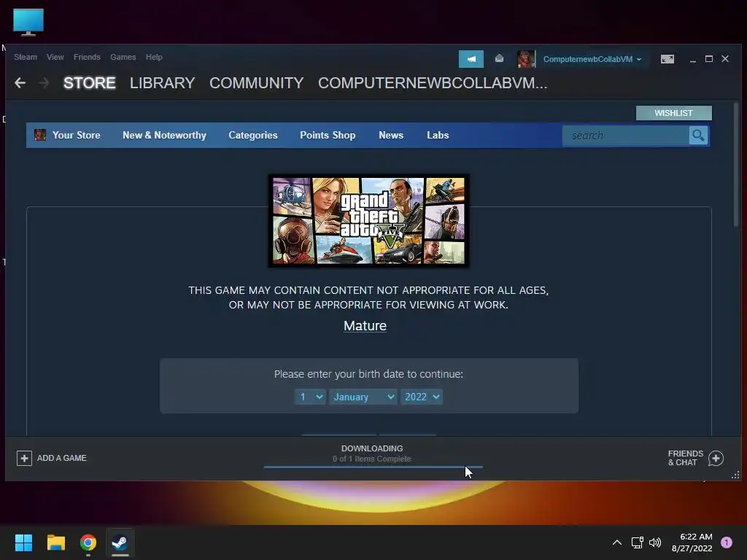Viewport: 747px width, 560px height.
Task: Click the ComputernewbCollabVM profile avatar
Action: tap(527, 59)
